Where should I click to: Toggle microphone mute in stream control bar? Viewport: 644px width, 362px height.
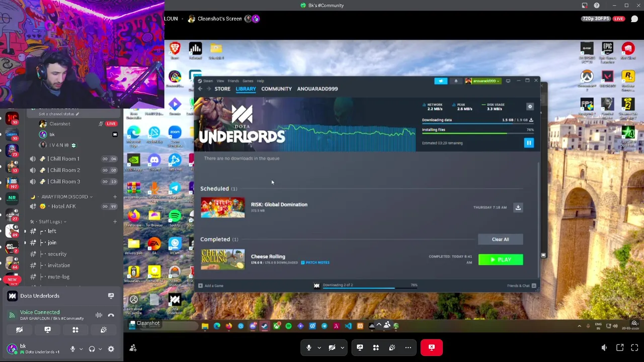[x=309, y=347]
